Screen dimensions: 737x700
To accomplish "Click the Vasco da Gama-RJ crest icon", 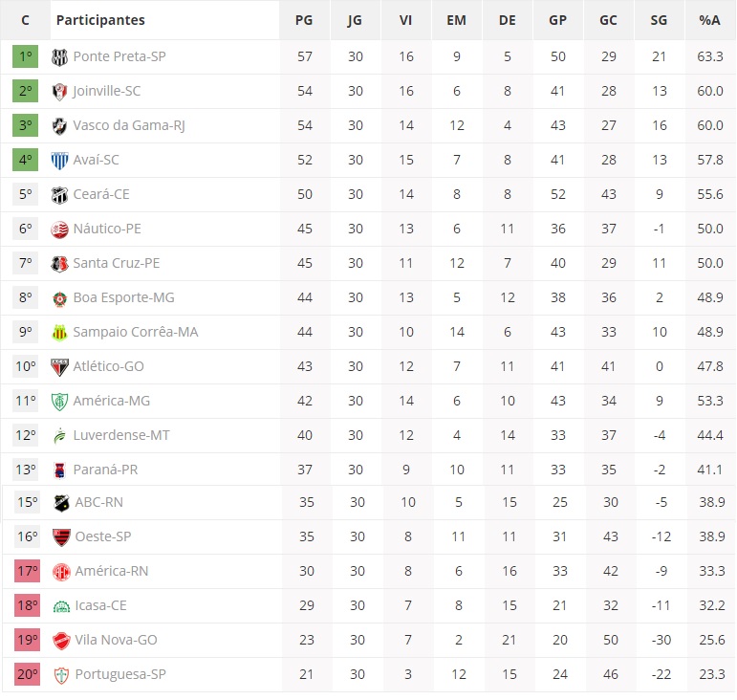I will (59, 125).
